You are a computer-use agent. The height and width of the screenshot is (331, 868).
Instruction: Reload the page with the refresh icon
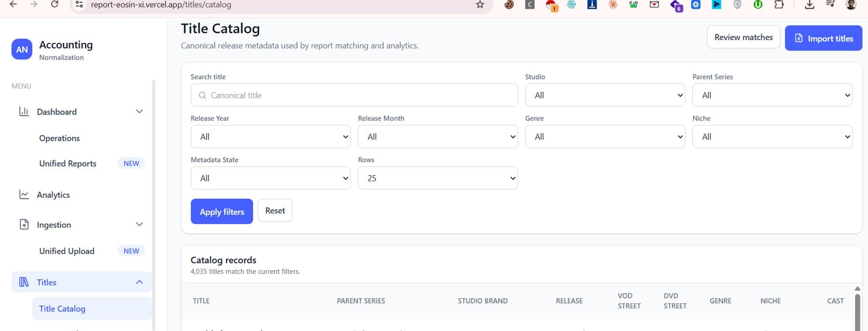coord(54,4)
